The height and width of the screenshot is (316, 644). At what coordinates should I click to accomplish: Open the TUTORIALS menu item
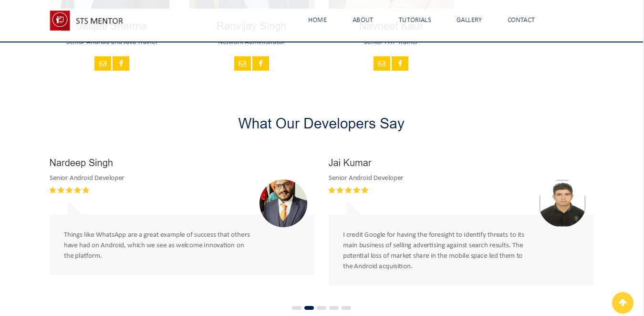coord(415,20)
